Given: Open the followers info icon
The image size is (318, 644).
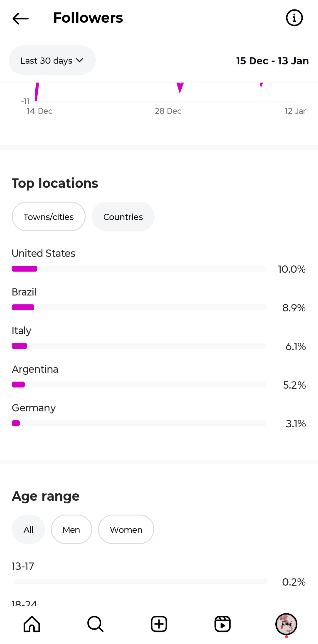Looking at the screenshot, I should coord(294,18).
